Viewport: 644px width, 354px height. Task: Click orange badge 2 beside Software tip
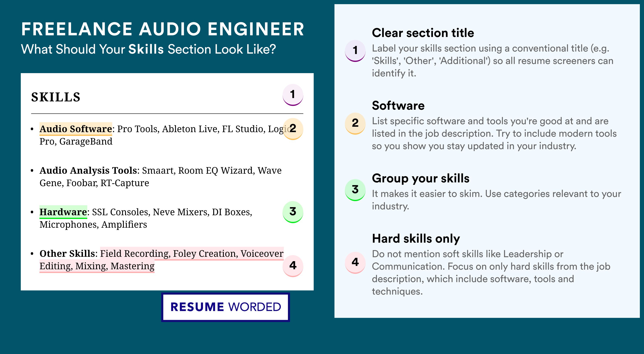click(x=355, y=123)
